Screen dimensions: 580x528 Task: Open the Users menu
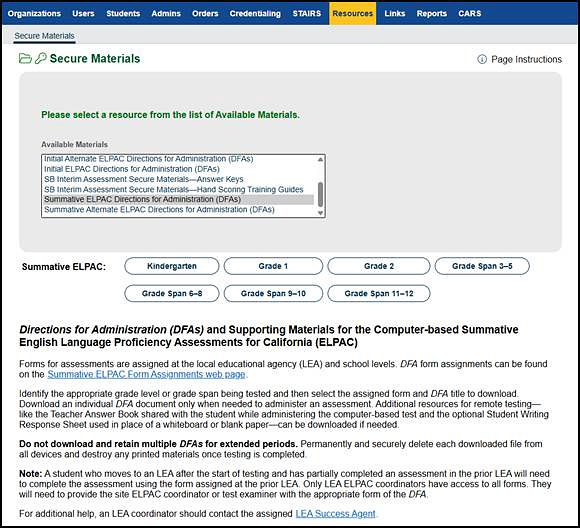coord(83,13)
